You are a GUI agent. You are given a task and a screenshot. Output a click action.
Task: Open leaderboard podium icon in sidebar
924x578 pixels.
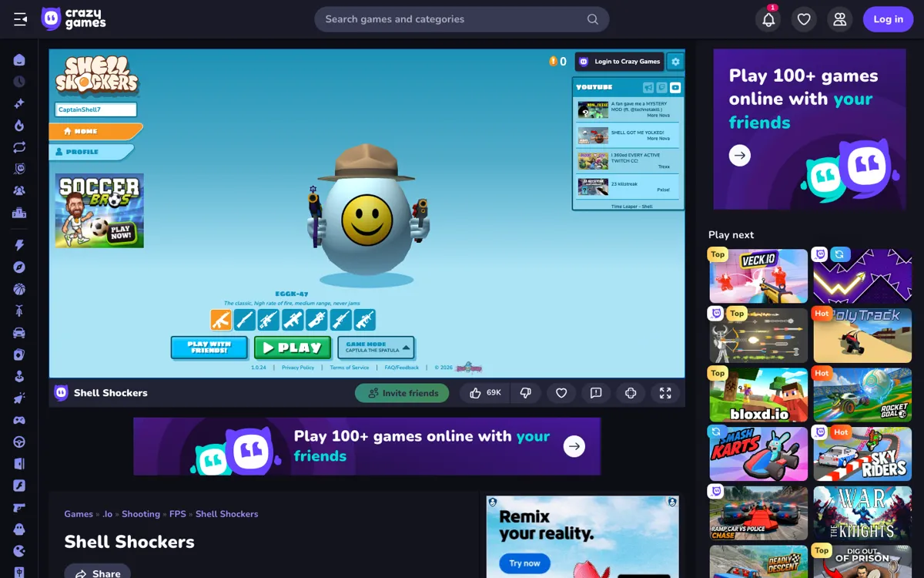pyautogui.click(x=19, y=213)
